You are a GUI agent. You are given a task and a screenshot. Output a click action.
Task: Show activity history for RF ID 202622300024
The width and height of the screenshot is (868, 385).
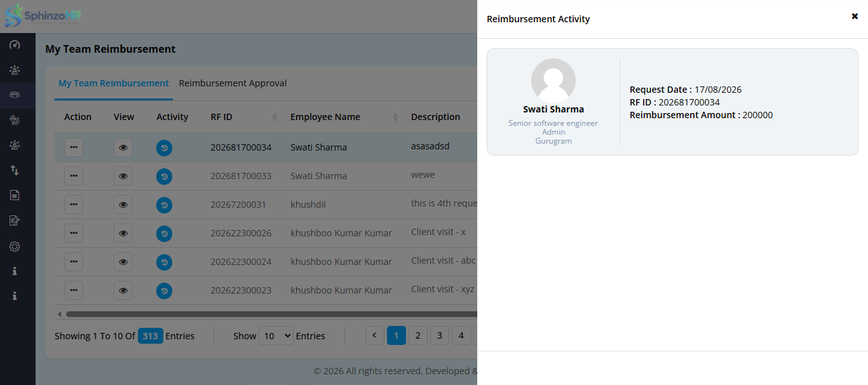[164, 262]
